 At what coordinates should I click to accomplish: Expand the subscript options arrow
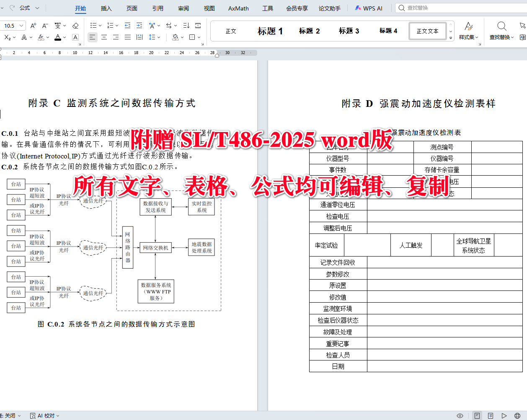click(14, 37)
